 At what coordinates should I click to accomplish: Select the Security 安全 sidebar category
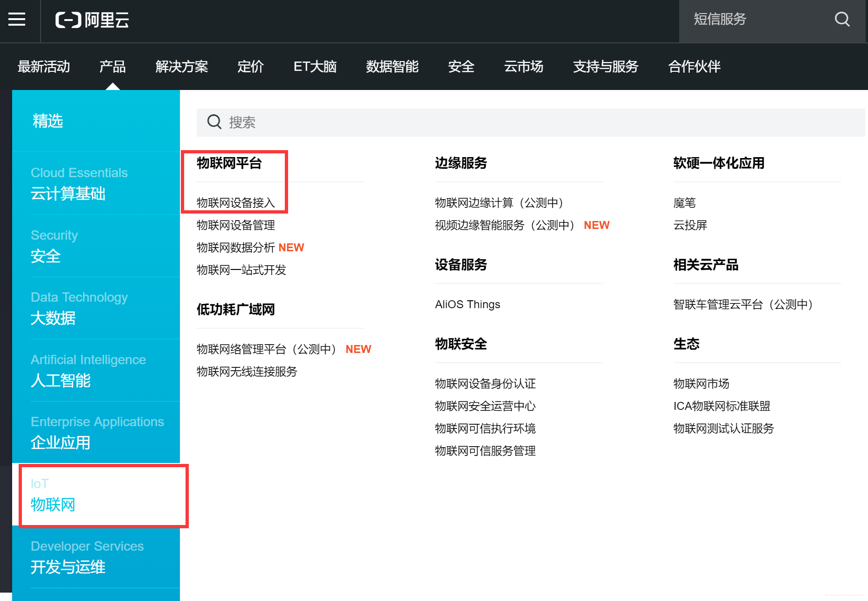pos(96,246)
